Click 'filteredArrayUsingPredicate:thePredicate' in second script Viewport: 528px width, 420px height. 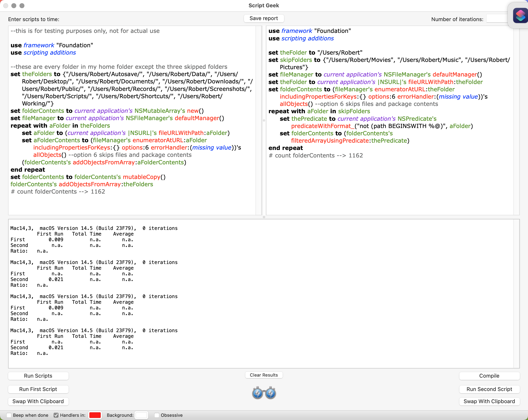349,141
